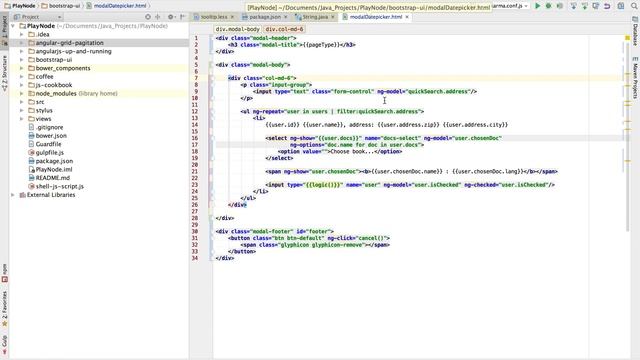Close the String.java tab
This screenshot has width=640, height=360.
coord(333,17)
